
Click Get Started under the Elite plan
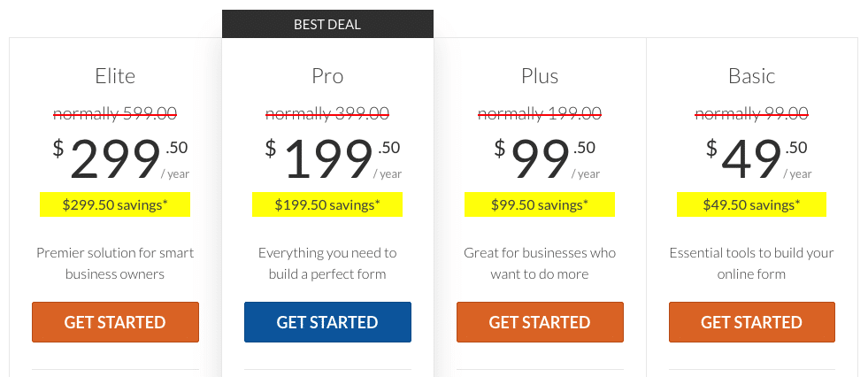pyautogui.click(x=115, y=321)
